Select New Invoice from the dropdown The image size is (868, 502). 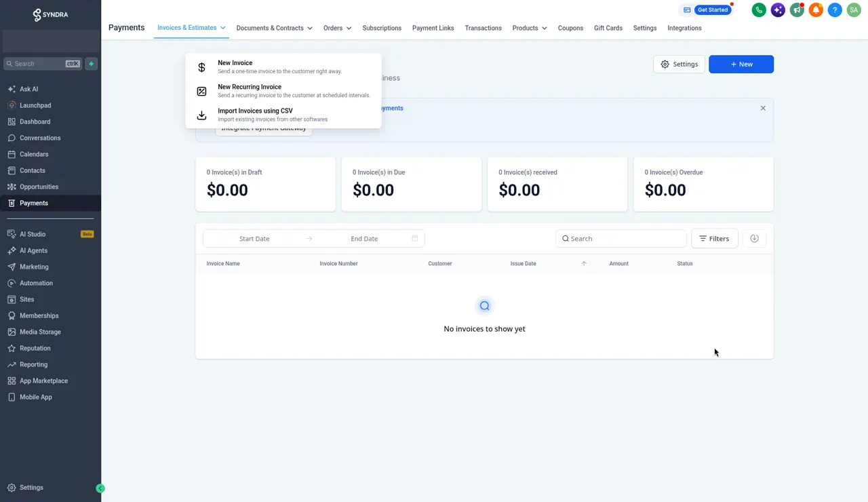tap(283, 66)
